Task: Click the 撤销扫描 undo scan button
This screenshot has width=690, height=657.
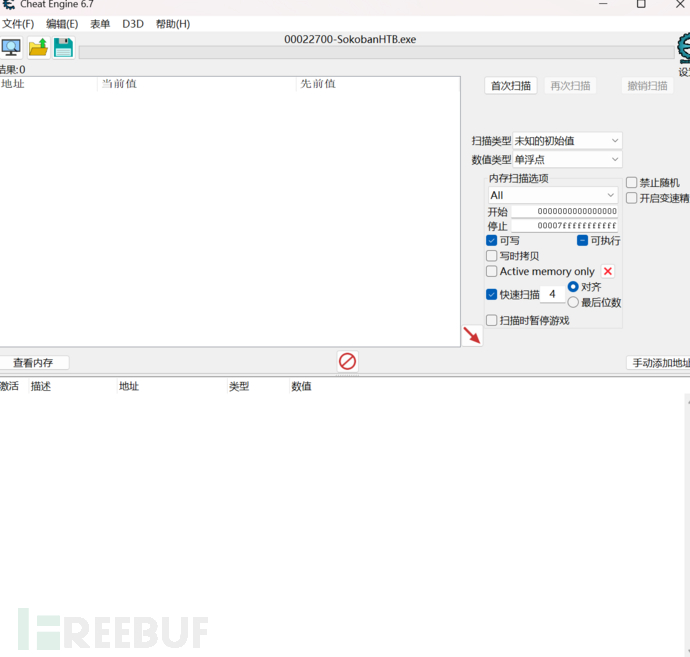Action: click(647, 86)
